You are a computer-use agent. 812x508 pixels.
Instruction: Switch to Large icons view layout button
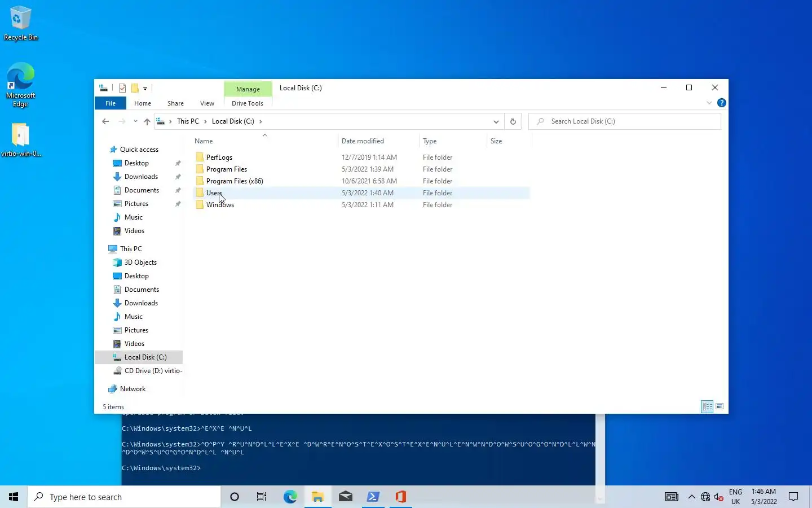click(x=720, y=406)
